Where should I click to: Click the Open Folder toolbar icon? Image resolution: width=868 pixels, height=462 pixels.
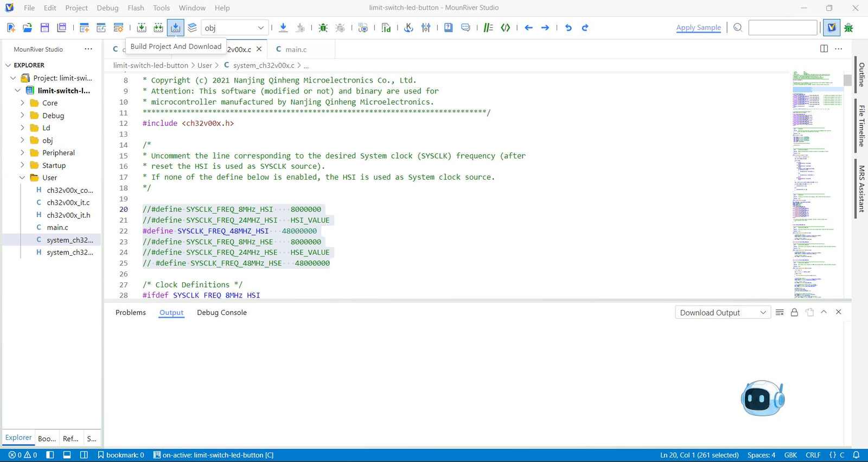pos(28,28)
